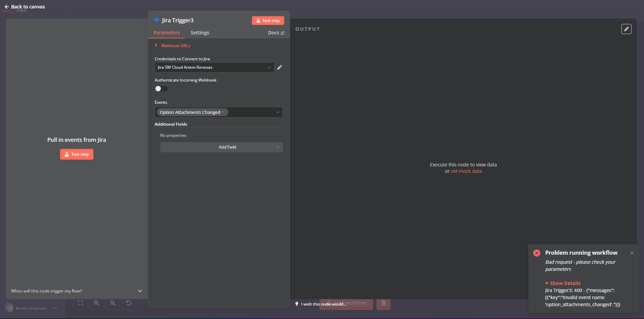Click the lightbulb feedback icon
Screen dimensions: 644x319
297,303
